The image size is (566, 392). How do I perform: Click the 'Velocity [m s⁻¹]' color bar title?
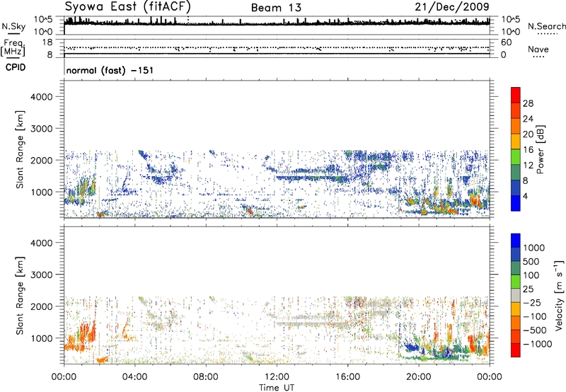(x=559, y=295)
